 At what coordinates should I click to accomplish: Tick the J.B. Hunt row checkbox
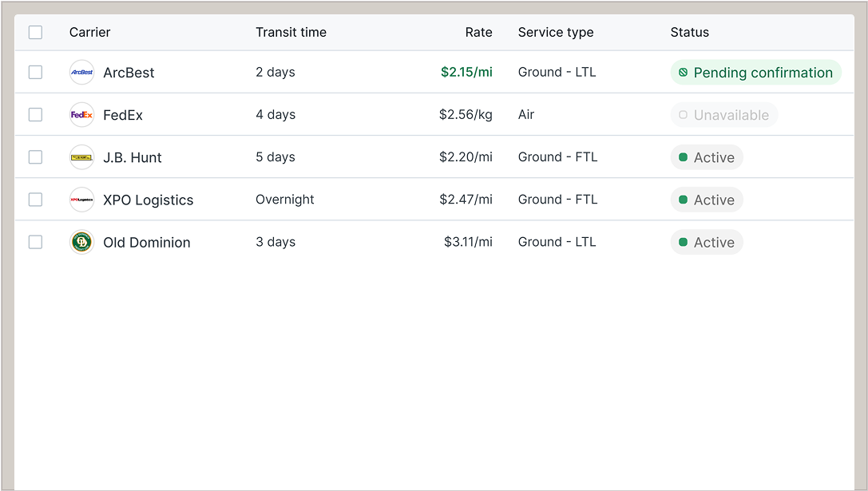pos(35,157)
